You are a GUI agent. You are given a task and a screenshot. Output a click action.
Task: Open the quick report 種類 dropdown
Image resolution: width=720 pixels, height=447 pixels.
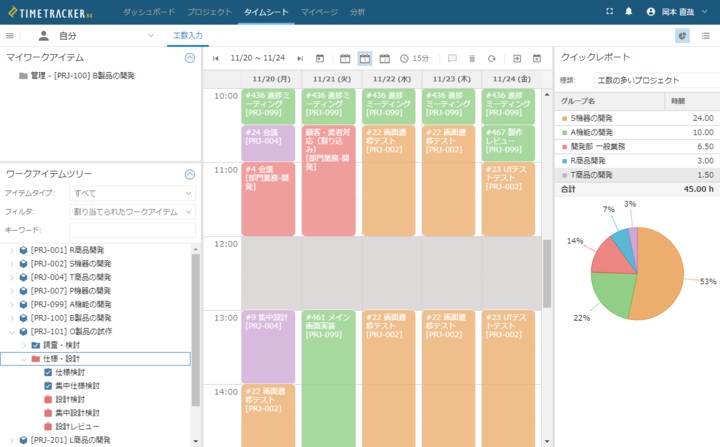tap(647, 80)
